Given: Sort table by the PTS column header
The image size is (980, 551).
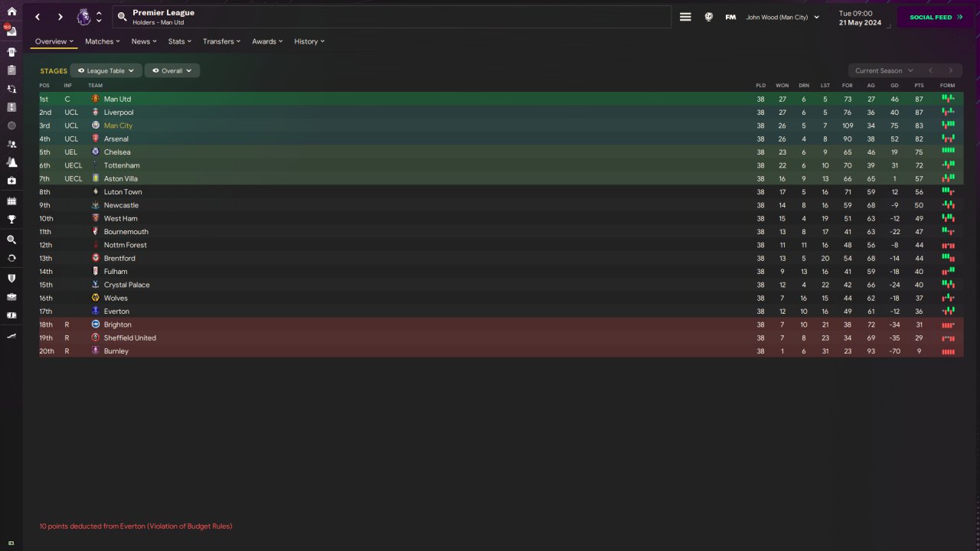Looking at the screenshot, I should point(919,85).
